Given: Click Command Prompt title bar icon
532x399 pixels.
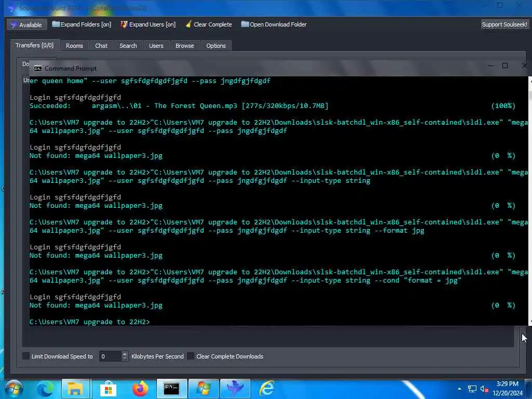Looking at the screenshot, I should point(37,69).
